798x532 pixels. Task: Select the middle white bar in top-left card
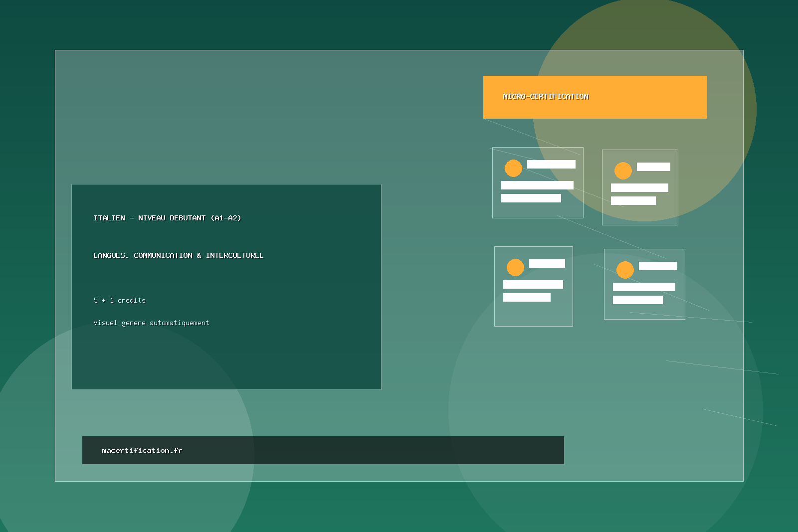pyautogui.click(x=537, y=185)
